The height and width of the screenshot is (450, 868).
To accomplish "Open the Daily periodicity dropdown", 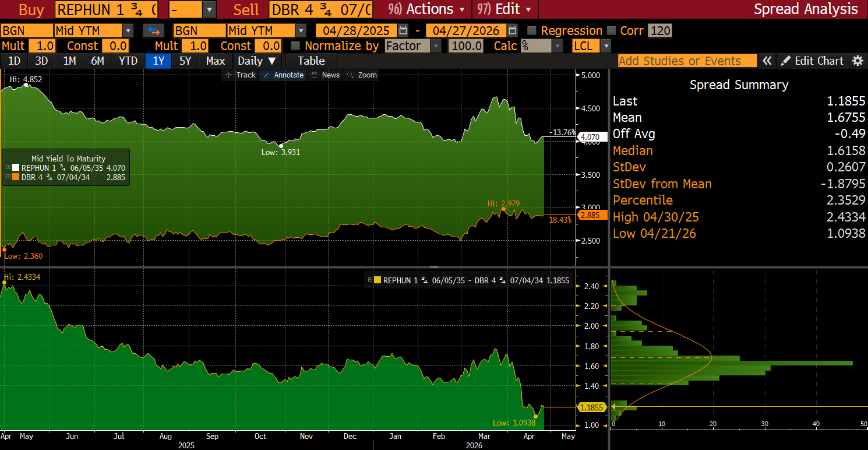I will pos(257,61).
